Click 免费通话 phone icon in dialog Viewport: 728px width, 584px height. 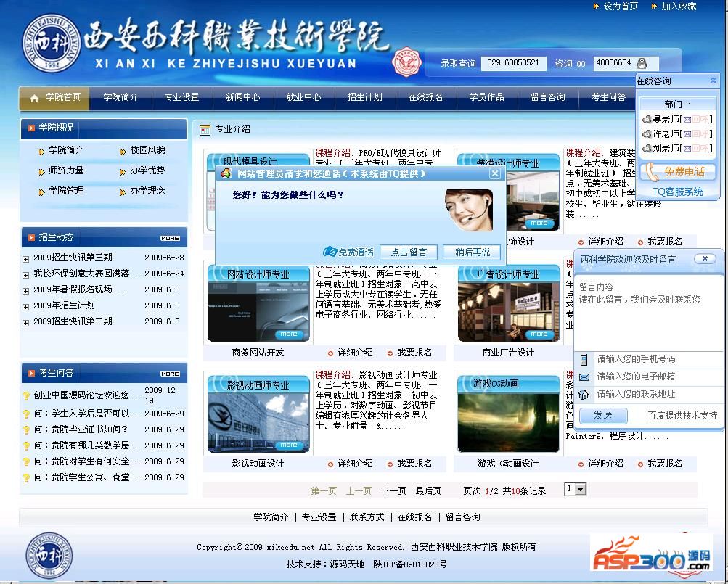pyautogui.click(x=330, y=252)
